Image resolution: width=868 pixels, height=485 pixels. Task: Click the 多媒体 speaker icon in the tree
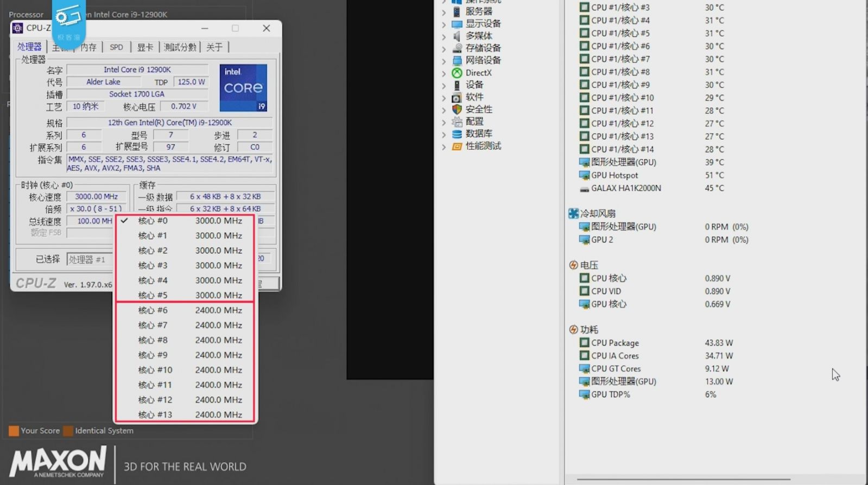pos(457,36)
